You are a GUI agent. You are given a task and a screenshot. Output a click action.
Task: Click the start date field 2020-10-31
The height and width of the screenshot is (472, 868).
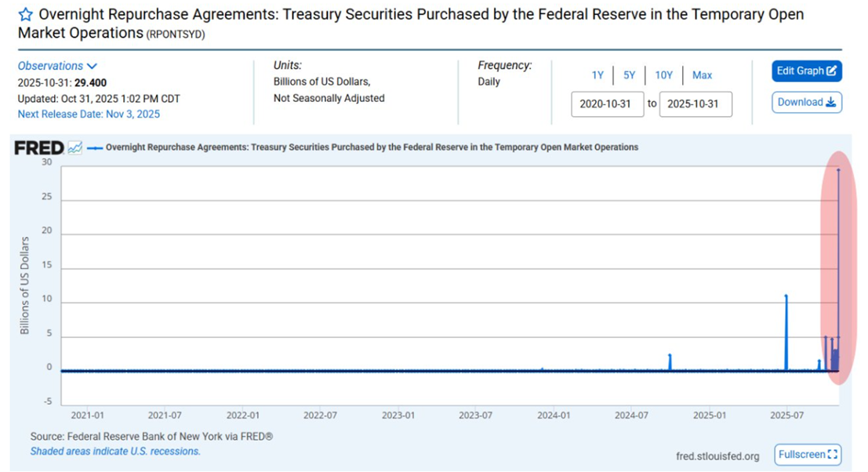tap(605, 104)
